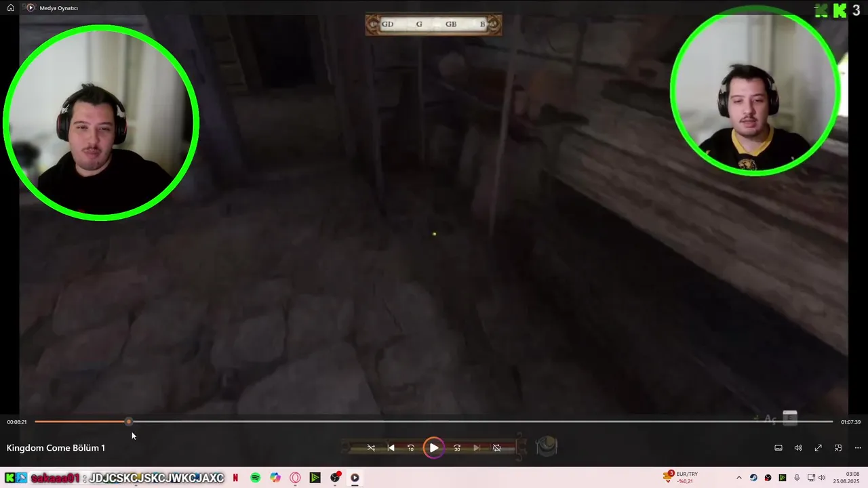Screen dimensions: 868x488
Task: Click the in-game compass bar
Action: tap(434, 24)
